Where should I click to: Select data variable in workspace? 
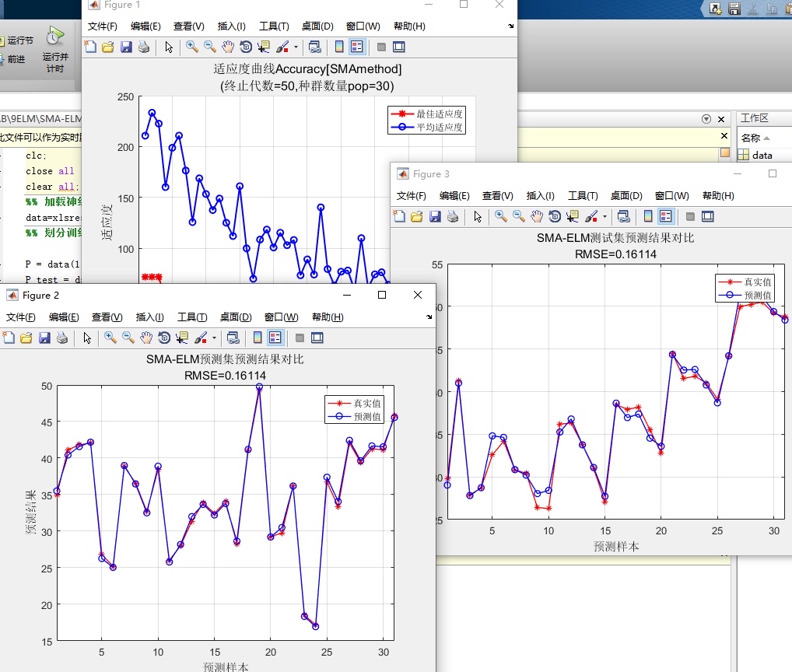pos(762,156)
